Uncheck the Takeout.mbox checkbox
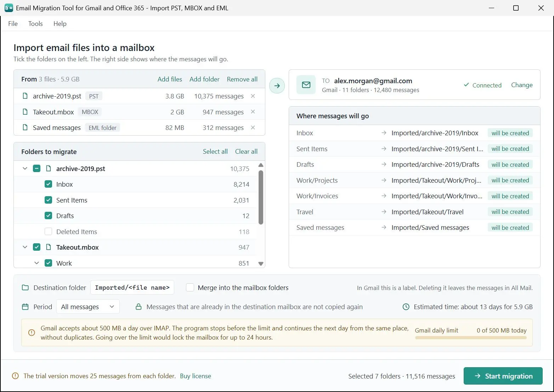 coord(37,247)
